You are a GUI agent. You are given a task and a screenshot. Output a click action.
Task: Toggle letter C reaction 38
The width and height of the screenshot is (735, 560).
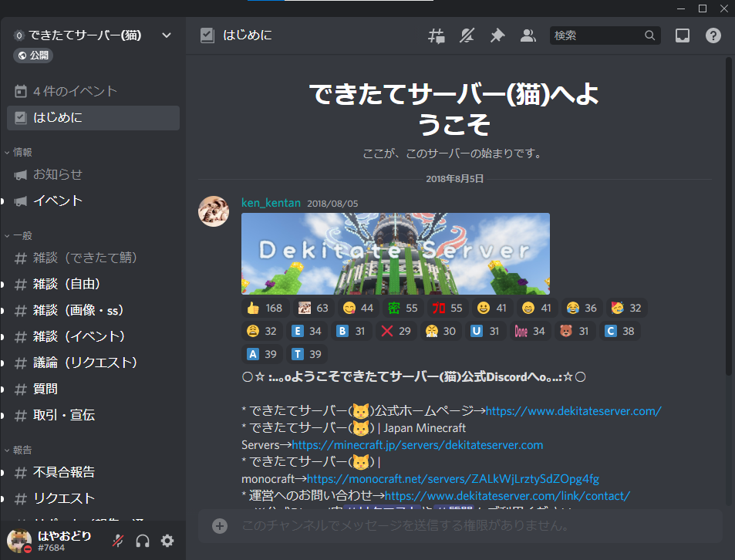[619, 332]
